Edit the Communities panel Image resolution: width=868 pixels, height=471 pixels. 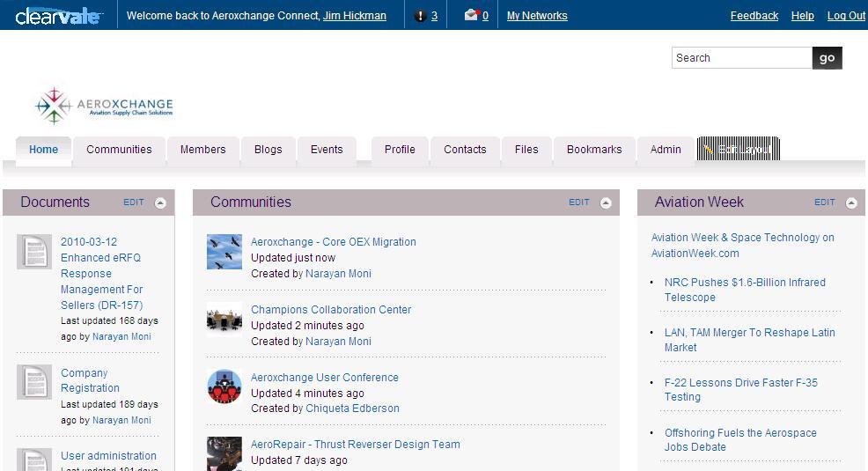pos(579,202)
